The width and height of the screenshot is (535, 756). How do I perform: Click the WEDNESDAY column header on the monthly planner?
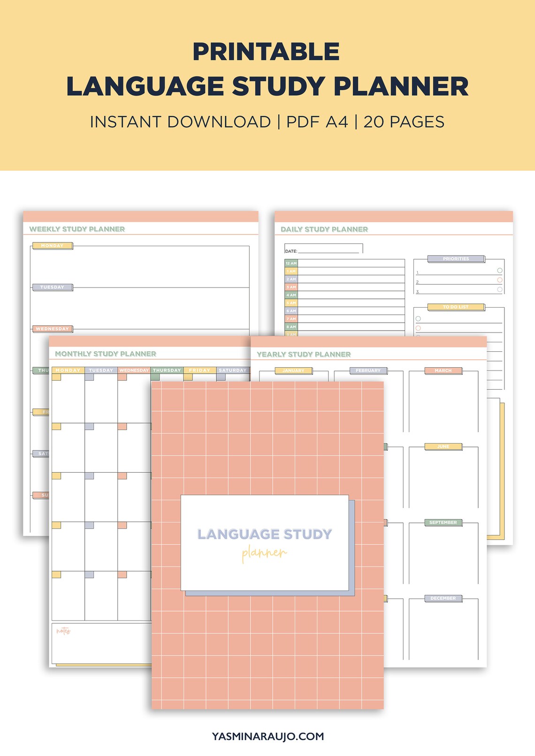click(x=134, y=370)
